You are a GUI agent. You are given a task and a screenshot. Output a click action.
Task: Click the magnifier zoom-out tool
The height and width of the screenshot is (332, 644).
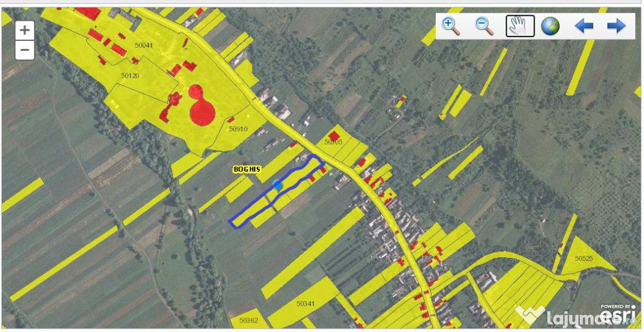pos(484,26)
